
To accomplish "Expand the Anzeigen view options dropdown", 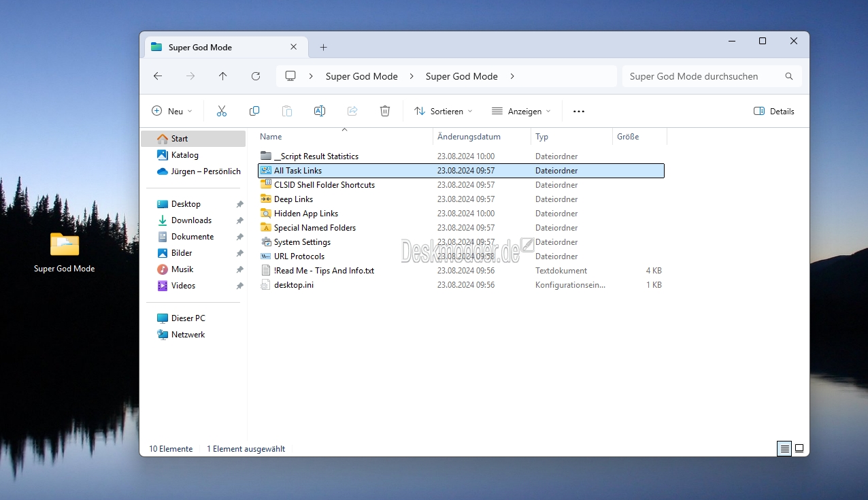I will (521, 111).
